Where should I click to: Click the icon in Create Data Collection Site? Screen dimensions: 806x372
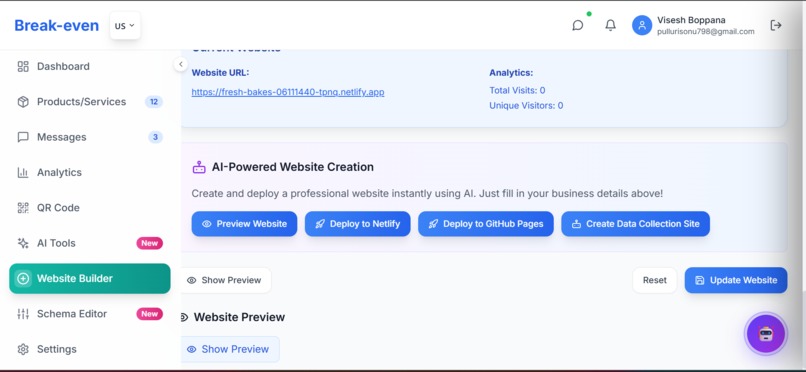[576, 224]
